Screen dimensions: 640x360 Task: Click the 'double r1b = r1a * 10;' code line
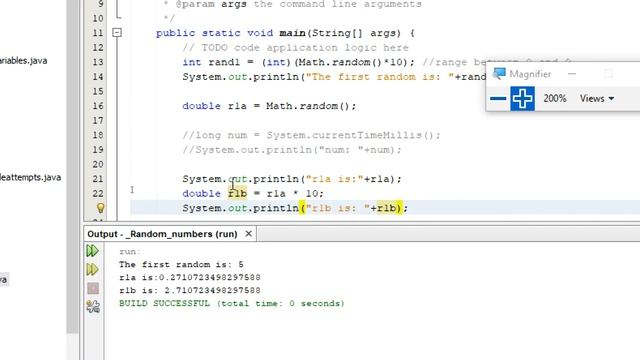[253, 193]
